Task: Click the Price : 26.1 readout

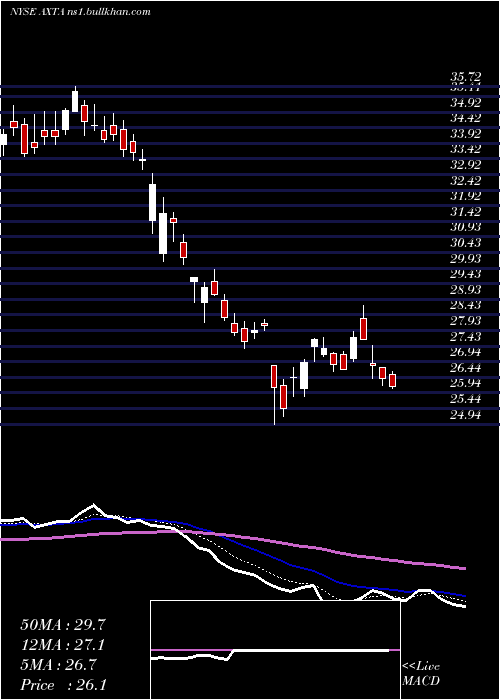Action: click(x=62, y=685)
